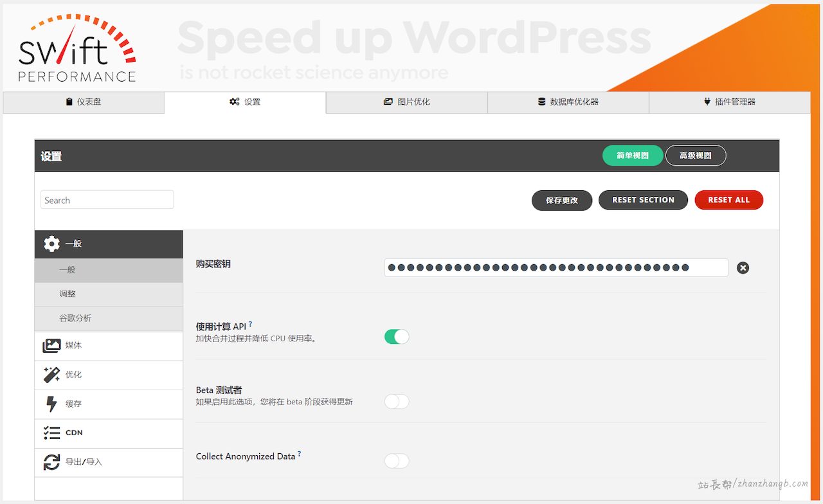Image resolution: width=823 pixels, height=504 pixels.
Task: Click the 优化 magic wand icon
Action: [x=51, y=375]
